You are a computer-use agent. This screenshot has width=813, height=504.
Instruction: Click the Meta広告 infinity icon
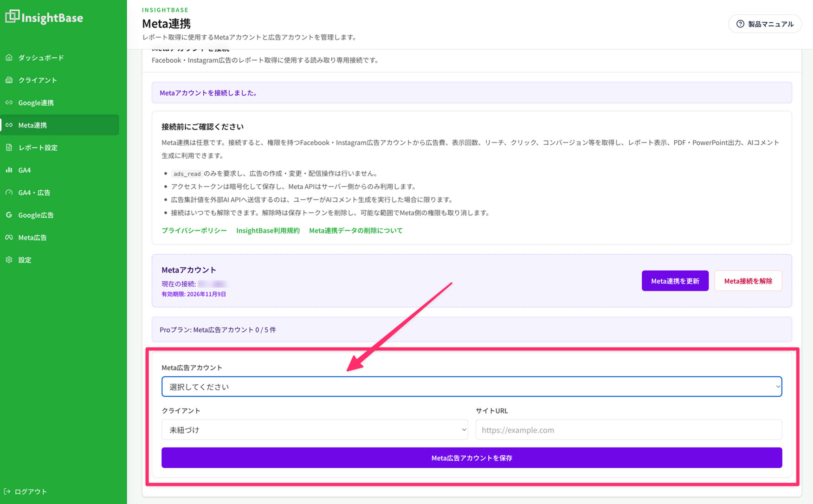pos(9,237)
